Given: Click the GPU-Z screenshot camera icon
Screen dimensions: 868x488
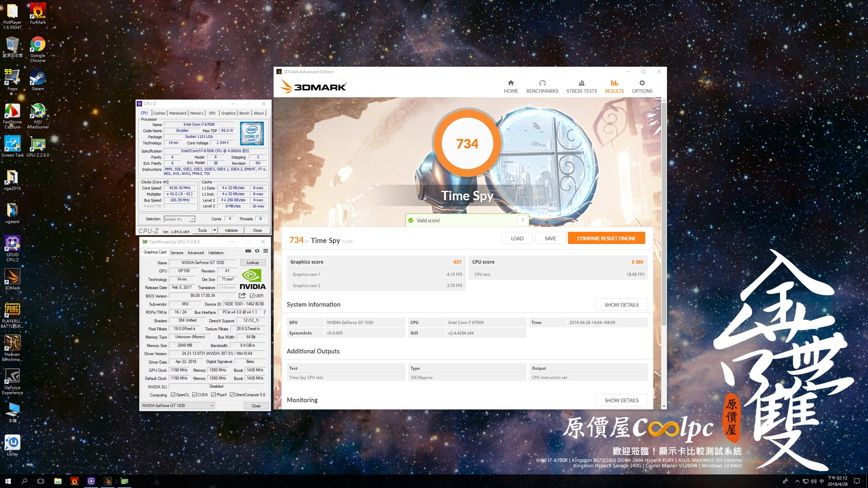Looking at the screenshot, I should tap(248, 251).
